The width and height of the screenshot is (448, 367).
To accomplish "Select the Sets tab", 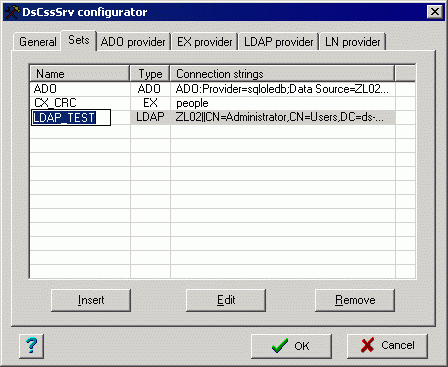I will pyautogui.click(x=79, y=40).
